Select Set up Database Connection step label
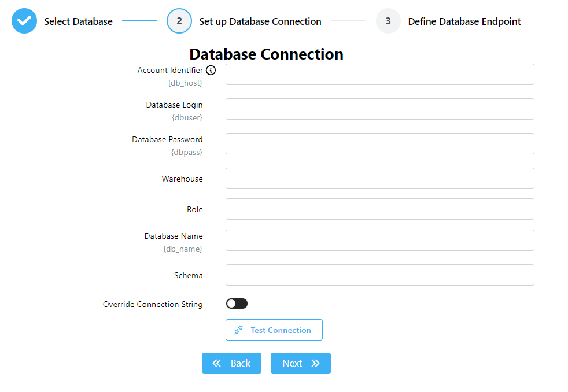Viewport: 568px width, 392px height. click(260, 21)
